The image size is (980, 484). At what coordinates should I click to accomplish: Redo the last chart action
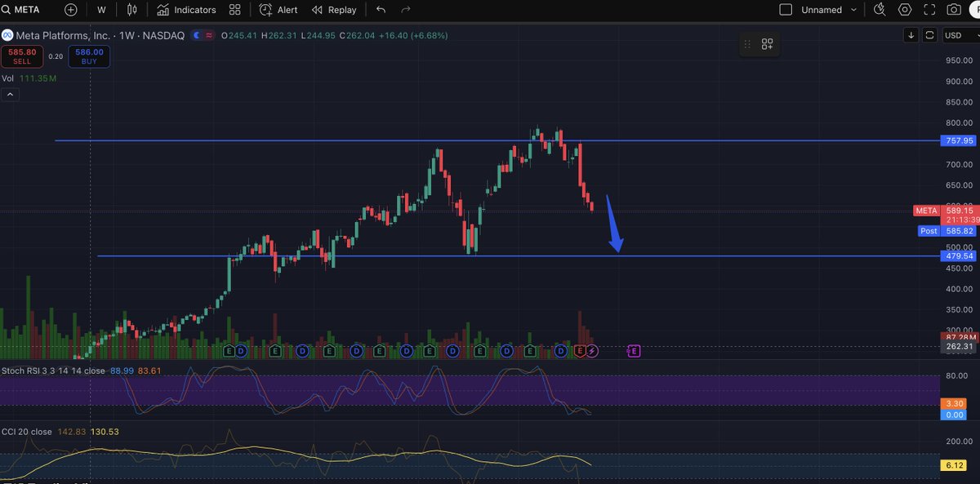[406, 10]
